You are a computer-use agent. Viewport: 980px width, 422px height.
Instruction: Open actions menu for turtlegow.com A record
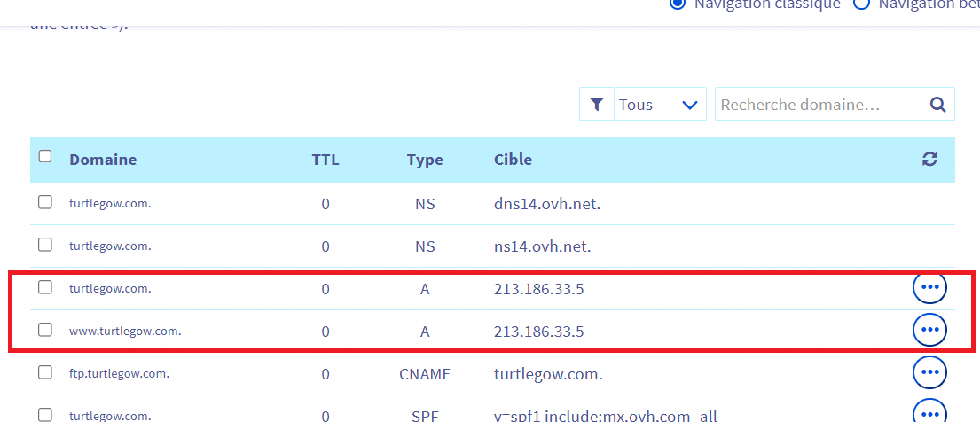[929, 288]
